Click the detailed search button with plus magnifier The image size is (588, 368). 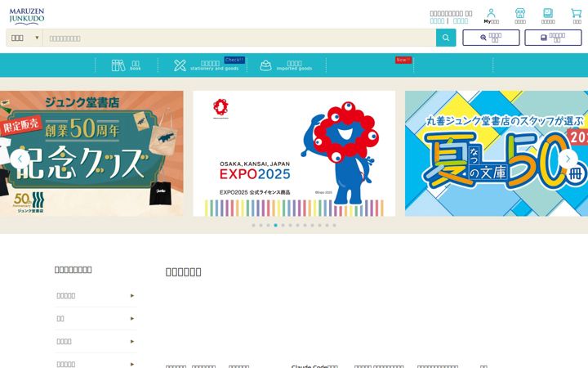coord(491,38)
